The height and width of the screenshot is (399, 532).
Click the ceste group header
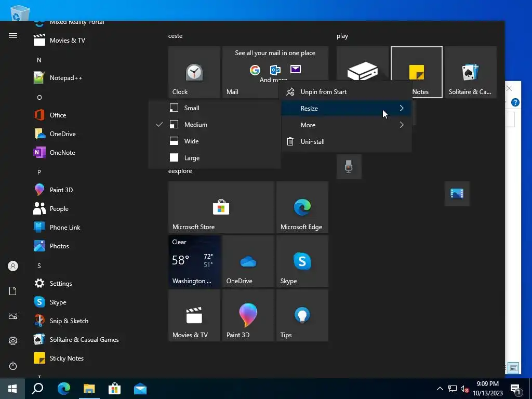[x=176, y=36]
